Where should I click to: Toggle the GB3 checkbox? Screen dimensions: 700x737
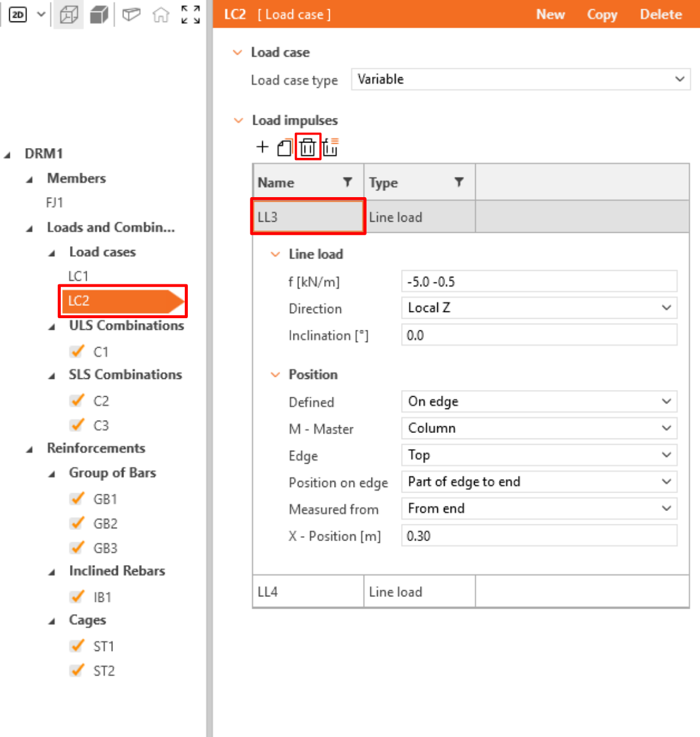(77, 548)
